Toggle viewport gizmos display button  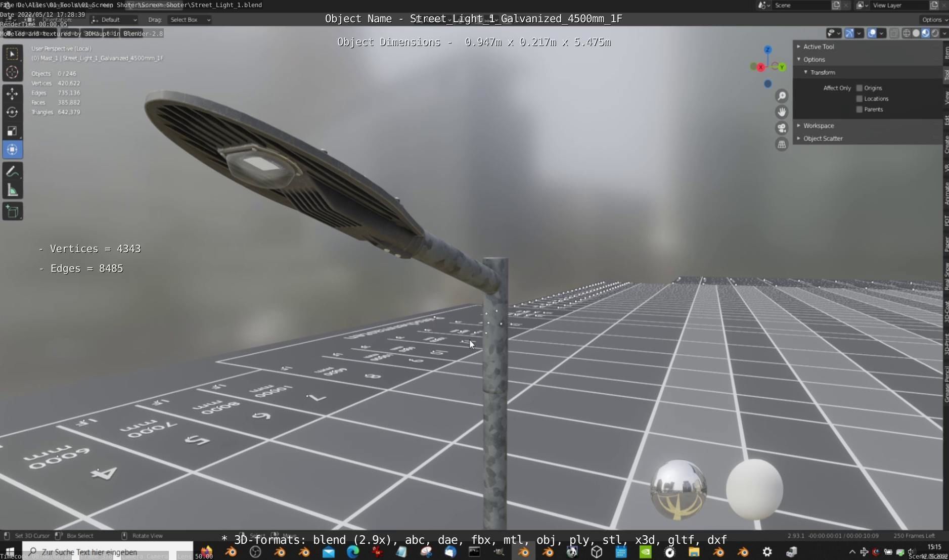click(849, 33)
